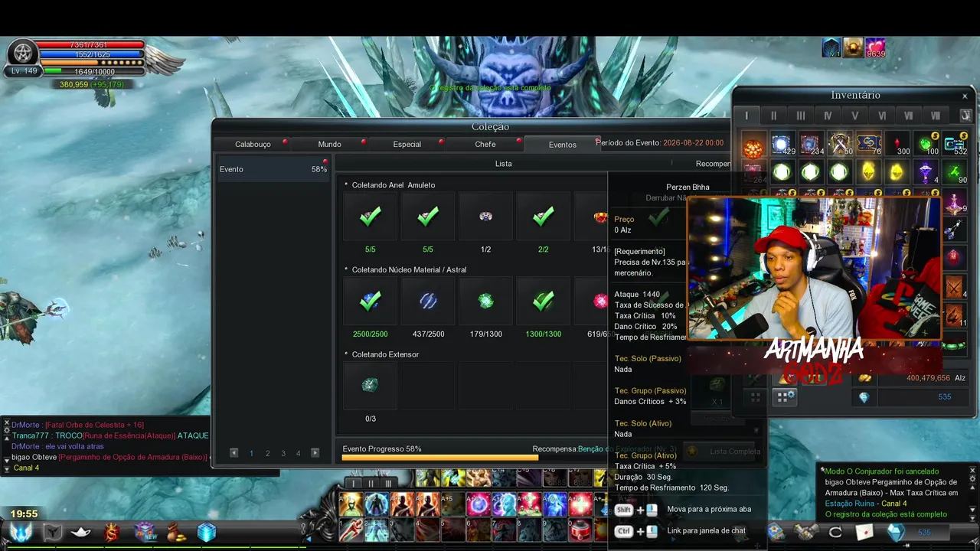
Task: Open inventory tab IV
Action: (828, 116)
